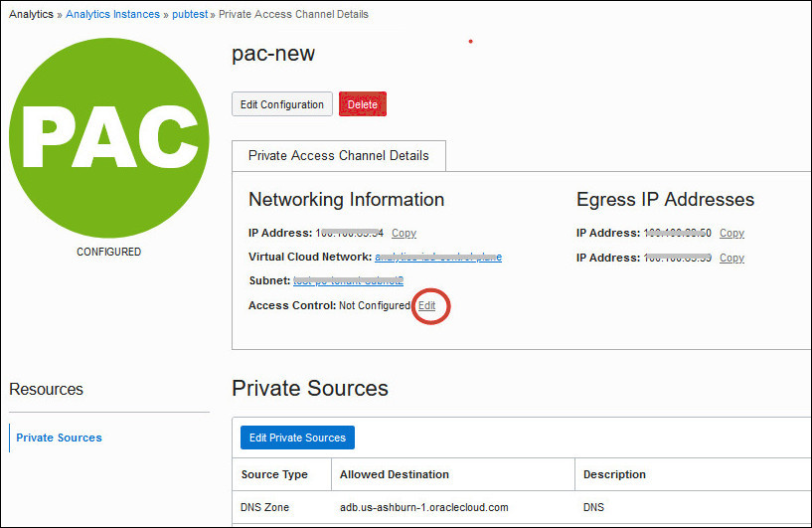Select Private Sources in Resources sidebar
The image size is (812, 528).
pyautogui.click(x=59, y=438)
